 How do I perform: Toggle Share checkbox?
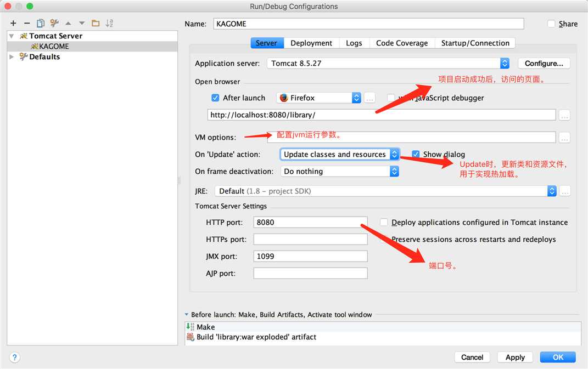pyautogui.click(x=551, y=24)
